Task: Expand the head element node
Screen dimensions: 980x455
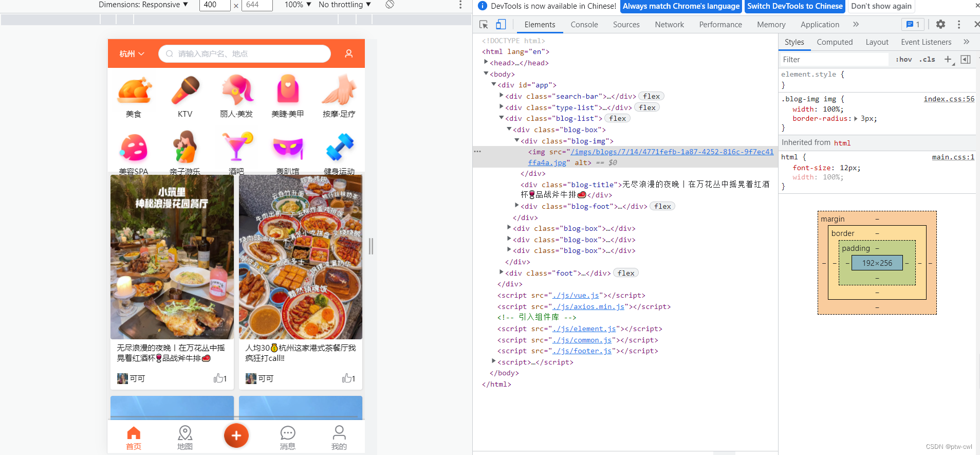Action: 486,62
